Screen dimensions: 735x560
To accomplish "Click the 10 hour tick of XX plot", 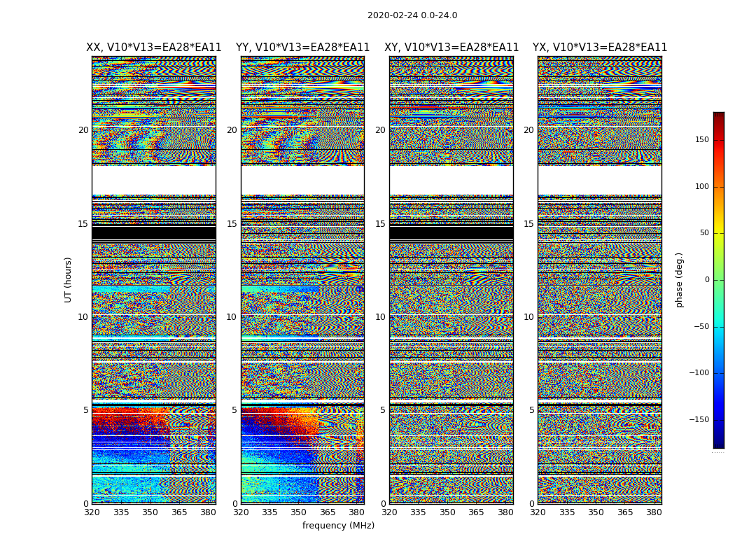I will pyautogui.click(x=83, y=317).
